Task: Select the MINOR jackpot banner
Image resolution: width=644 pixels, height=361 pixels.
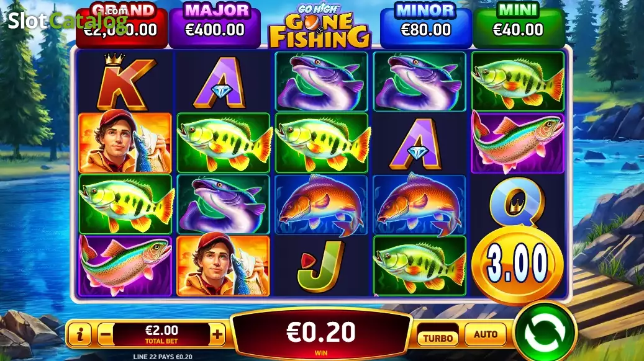Action: pyautogui.click(x=426, y=25)
